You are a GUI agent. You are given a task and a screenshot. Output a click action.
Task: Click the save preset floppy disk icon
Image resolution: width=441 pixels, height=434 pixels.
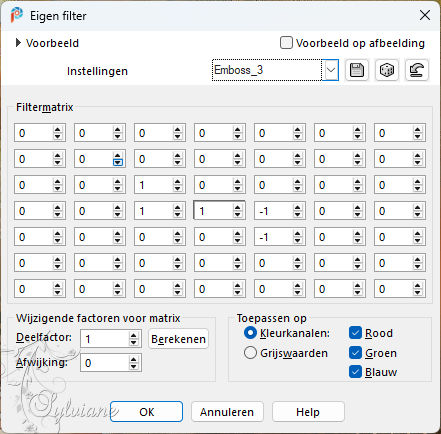point(357,70)
